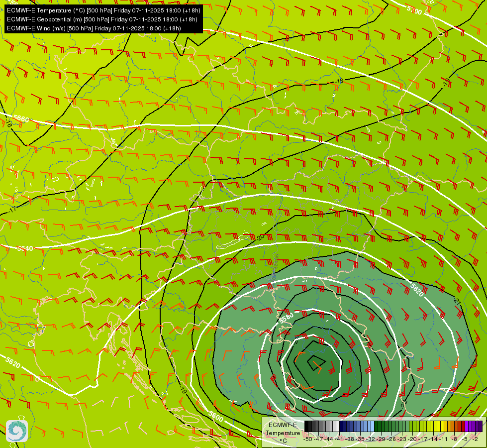Pick the black swatch starting the temperature colour bar
The image size is (487, 448).
pos(306,426)
